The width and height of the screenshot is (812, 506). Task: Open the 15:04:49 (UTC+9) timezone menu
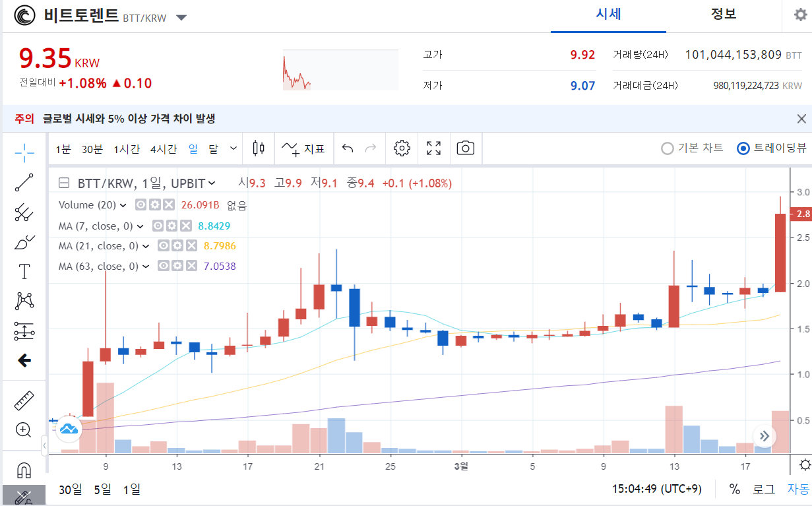pos(657,490)
